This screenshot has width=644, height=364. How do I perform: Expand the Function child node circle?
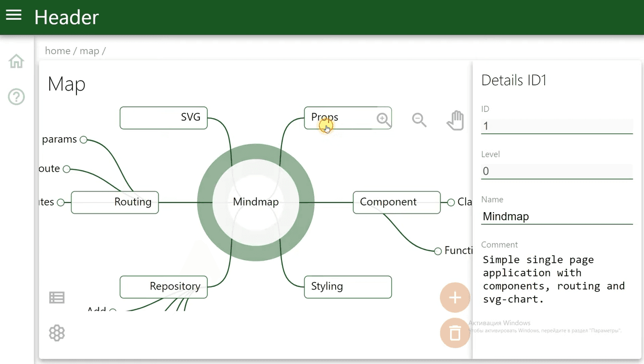click(438, 251)
